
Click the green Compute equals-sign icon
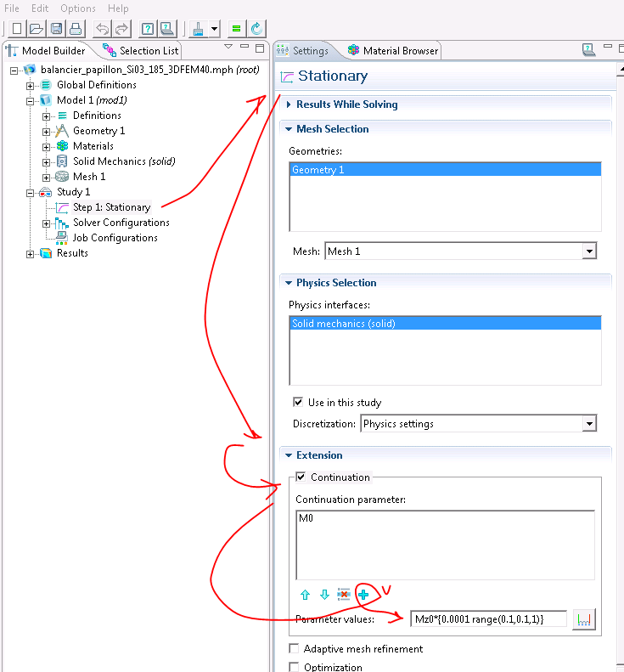click(x=237, y=28)
